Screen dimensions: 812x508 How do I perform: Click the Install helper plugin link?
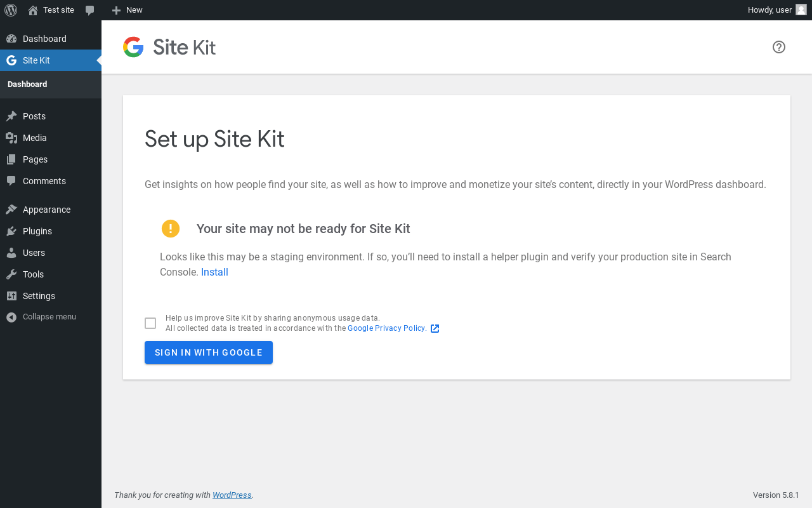[214, 272]
